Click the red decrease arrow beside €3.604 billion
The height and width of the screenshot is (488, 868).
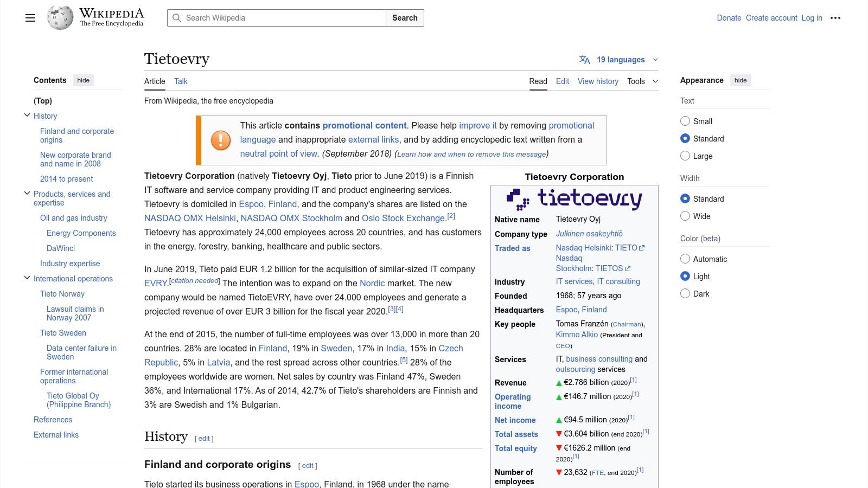point(559,434)
